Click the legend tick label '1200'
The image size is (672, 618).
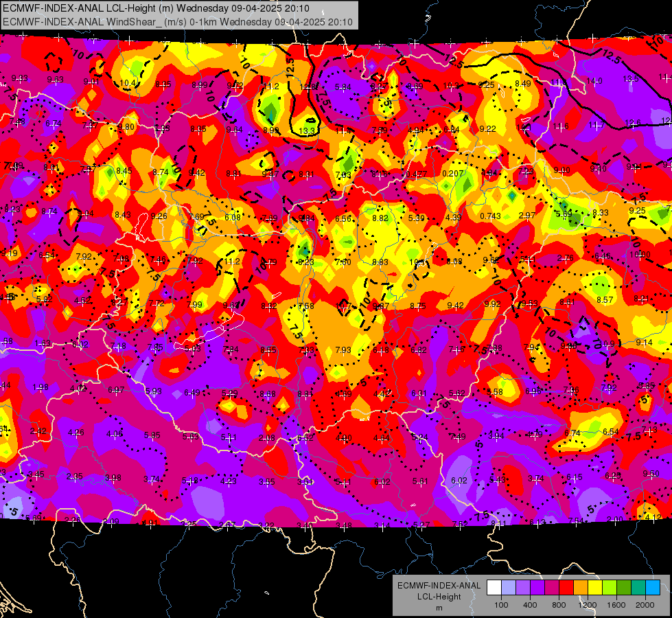point(587,605)
